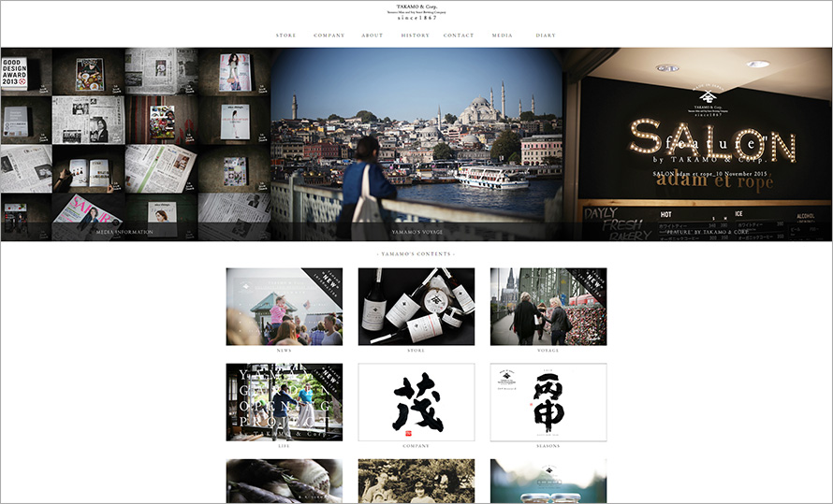Select the MEDIA menu item

pyautogui.click(x=502, y=36)
